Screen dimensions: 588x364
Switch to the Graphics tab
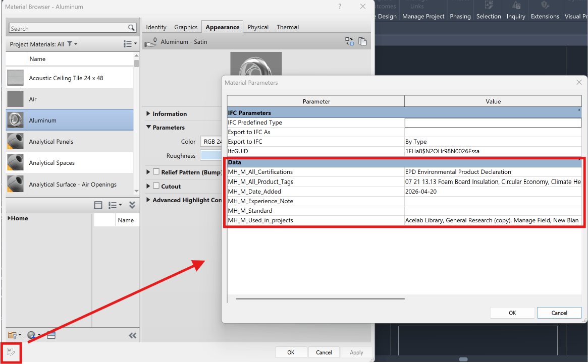point(186,27)
